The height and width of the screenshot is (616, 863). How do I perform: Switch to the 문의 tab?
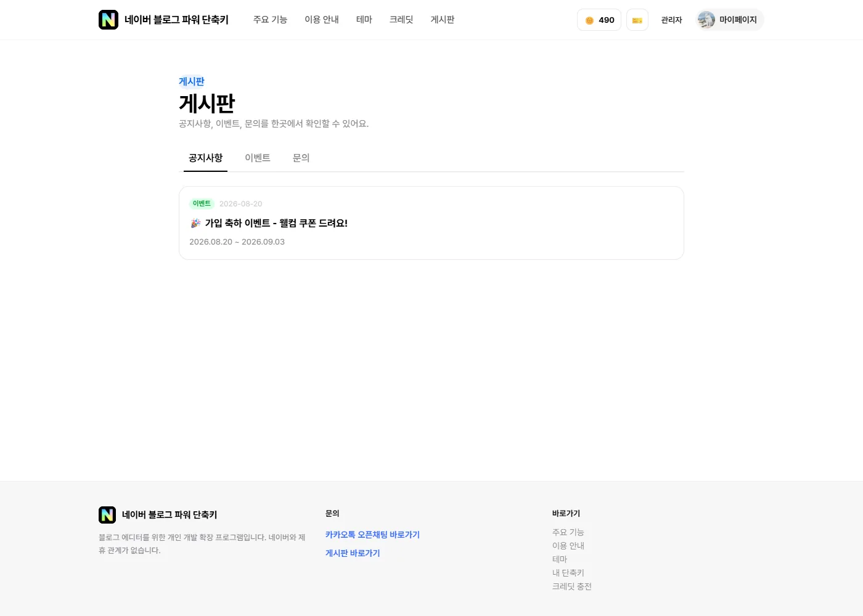(301, 158)
